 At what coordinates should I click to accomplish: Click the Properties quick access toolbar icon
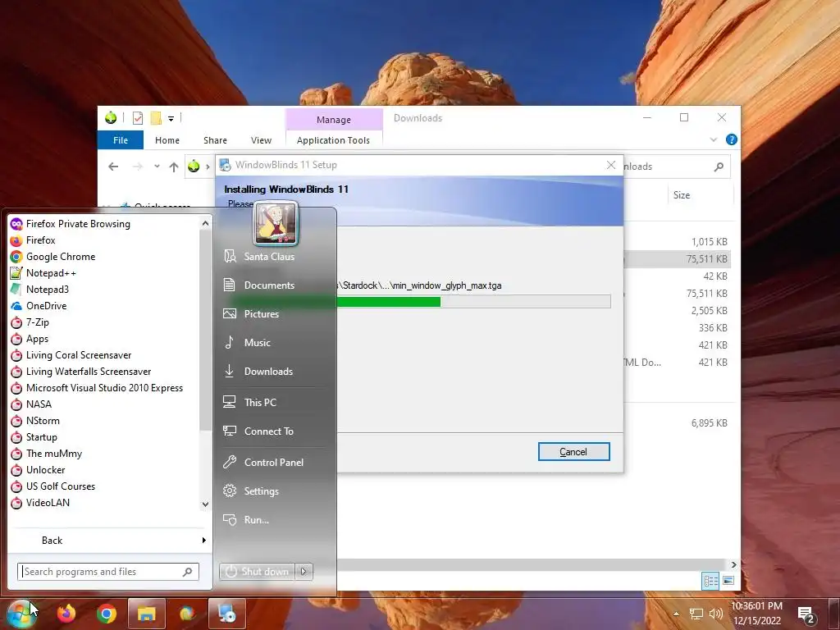coord(138,118)
